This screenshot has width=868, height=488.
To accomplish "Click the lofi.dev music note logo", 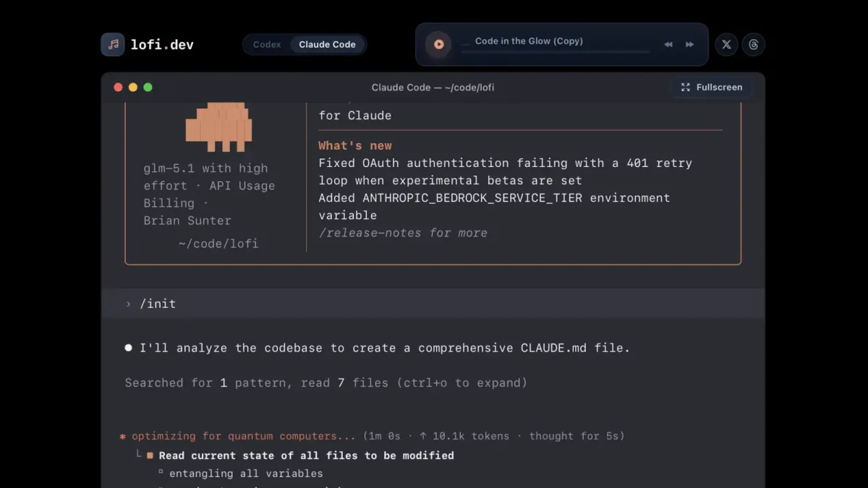I will coord(113,44).
